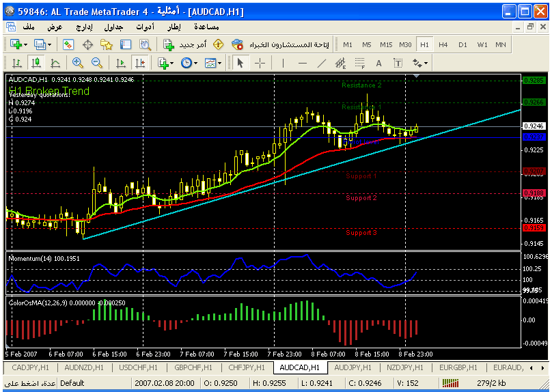Pick the text label tool
Screen dimensions: 552x392
378,63
